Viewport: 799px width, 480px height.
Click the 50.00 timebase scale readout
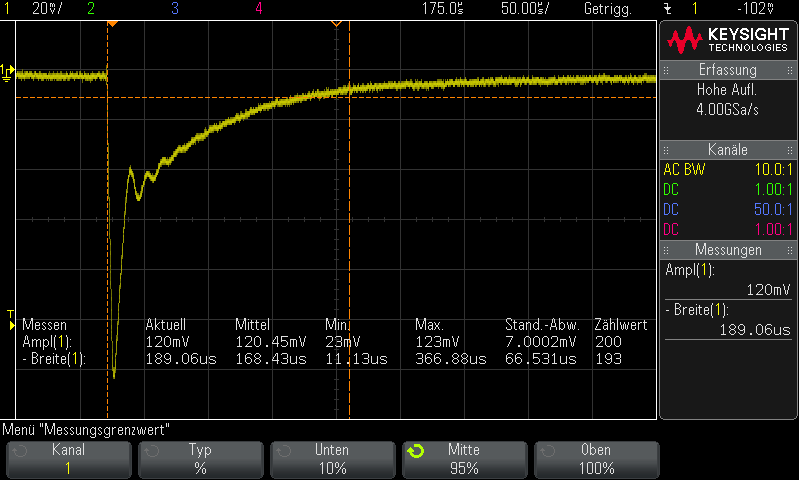coord(525,9)
